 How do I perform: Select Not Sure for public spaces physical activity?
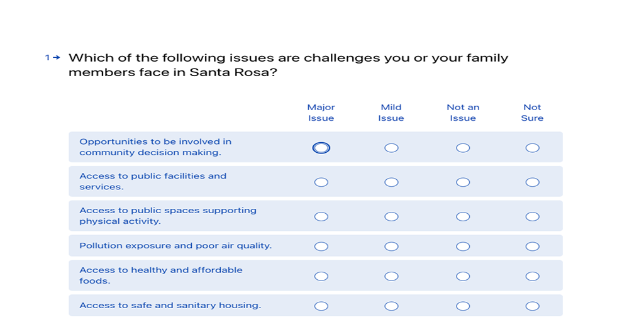532,216
